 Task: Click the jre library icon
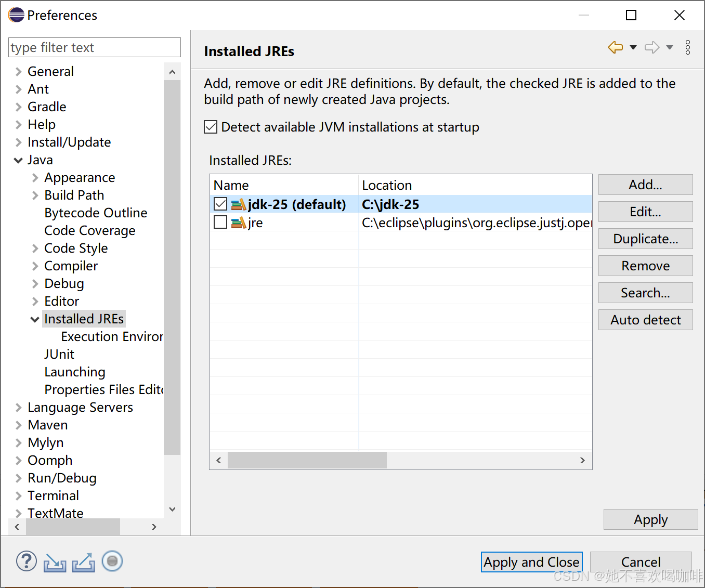point(239,223)
